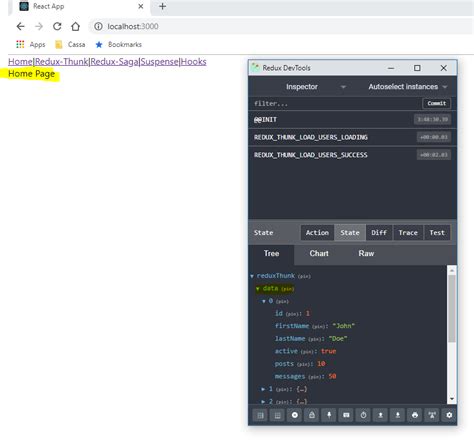474x443 pixels.
Task: Open a new browser tab
Action: [x=162, y=6]
